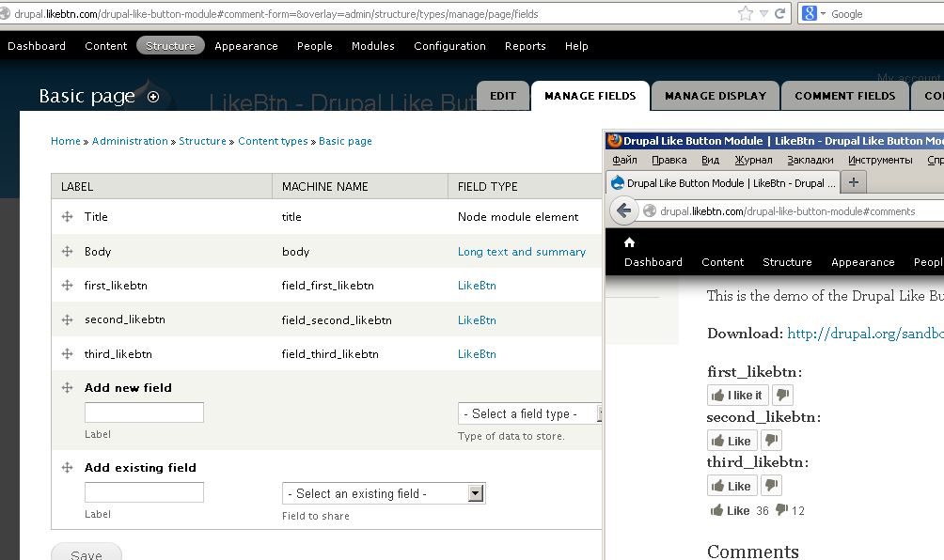Click the plus icon beside Basic page title
The height and width of the screenshot is (560, 944).
[153, 97]
